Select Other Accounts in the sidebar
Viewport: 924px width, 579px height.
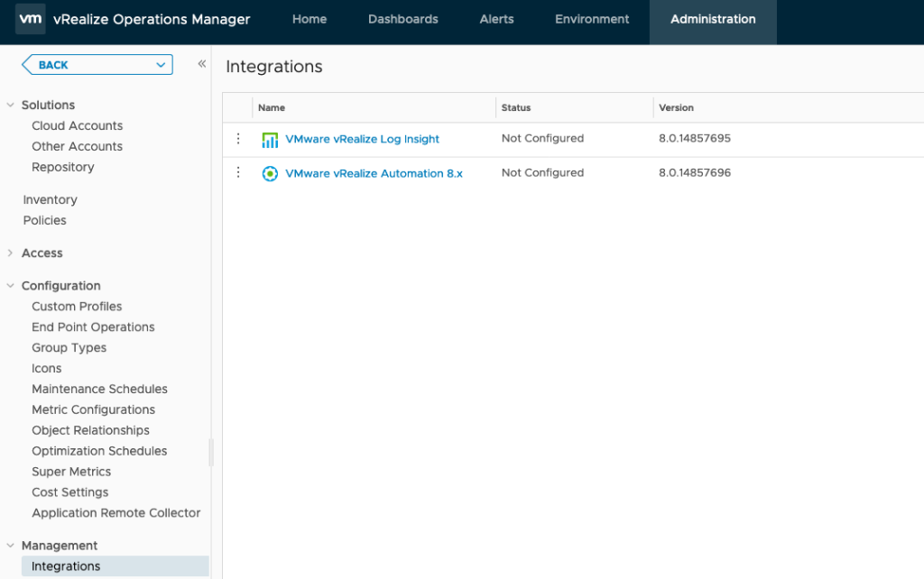coord(78,146)
